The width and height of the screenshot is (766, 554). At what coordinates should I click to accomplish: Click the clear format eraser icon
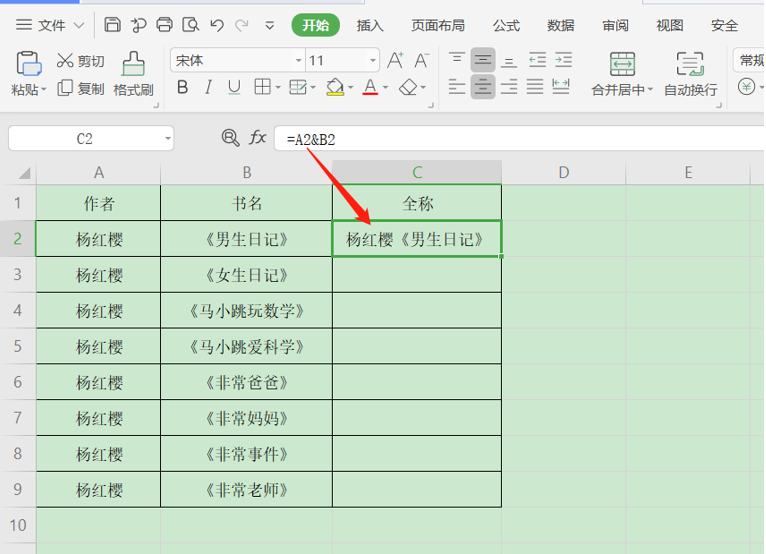[408, 87]
